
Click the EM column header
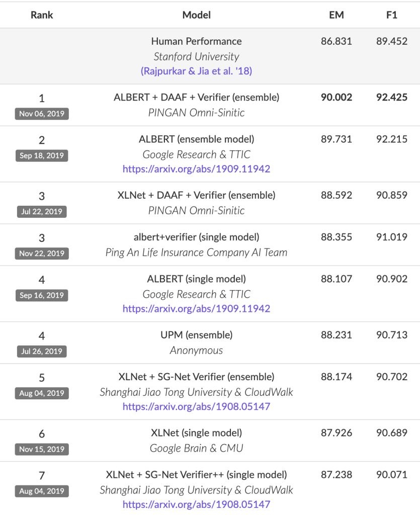coord(336,15)
